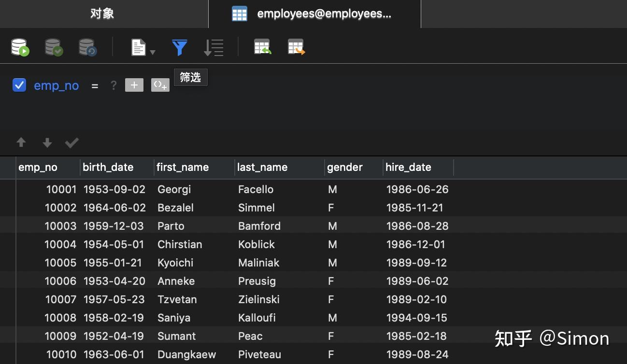Select first name Chirstian cell

pos(195,244)
